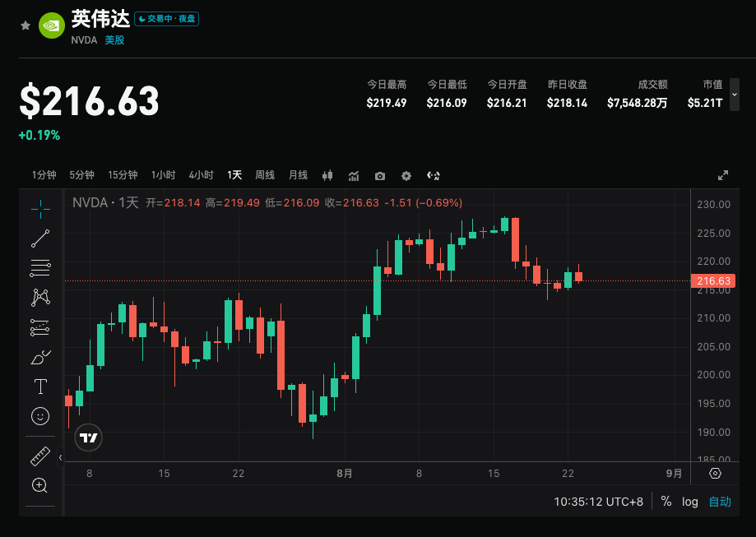Click previous close value $218.14
756x537 pixels.
pos(567,103)
